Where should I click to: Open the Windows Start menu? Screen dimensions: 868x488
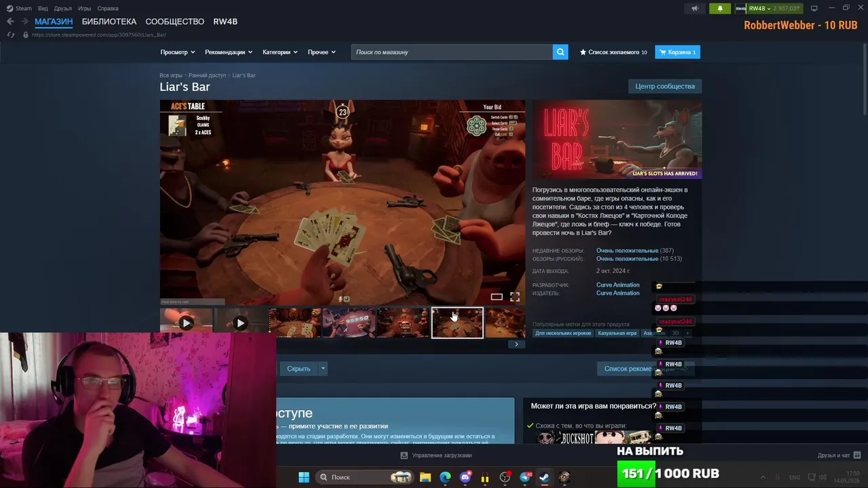[304, 477]
